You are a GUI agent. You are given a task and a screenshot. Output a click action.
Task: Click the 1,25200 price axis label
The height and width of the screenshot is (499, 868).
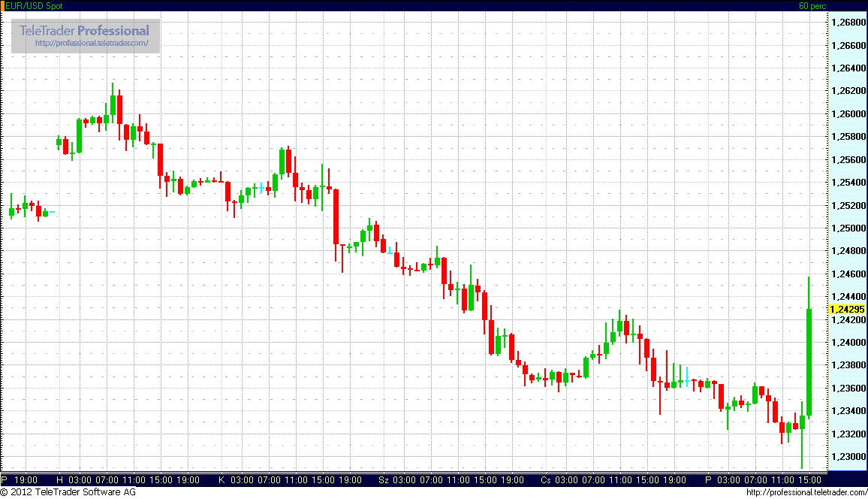(x=848, y=205)
